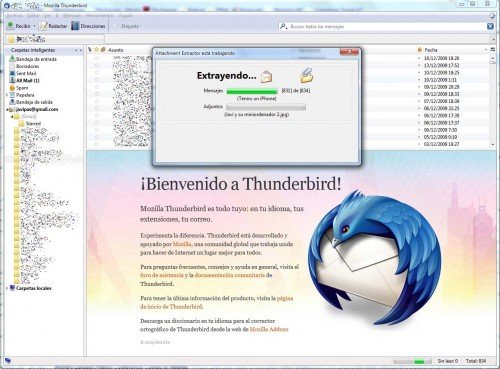This screenshot has width=500, height=369.
Task: Star the message dated 10/12/2009 1:11
Action: pyautogui.click(x=97, y=80)
